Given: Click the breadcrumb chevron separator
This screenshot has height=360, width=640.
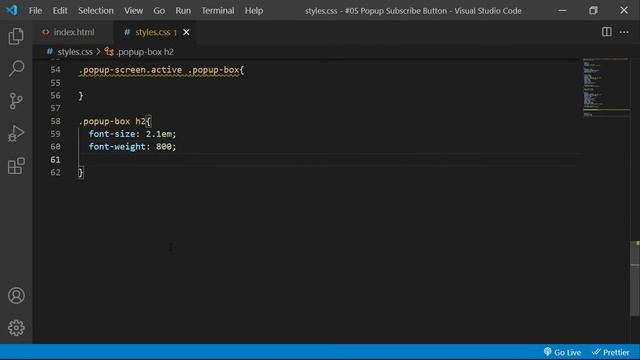Looking at the screenshot, I should coord(98,52).
